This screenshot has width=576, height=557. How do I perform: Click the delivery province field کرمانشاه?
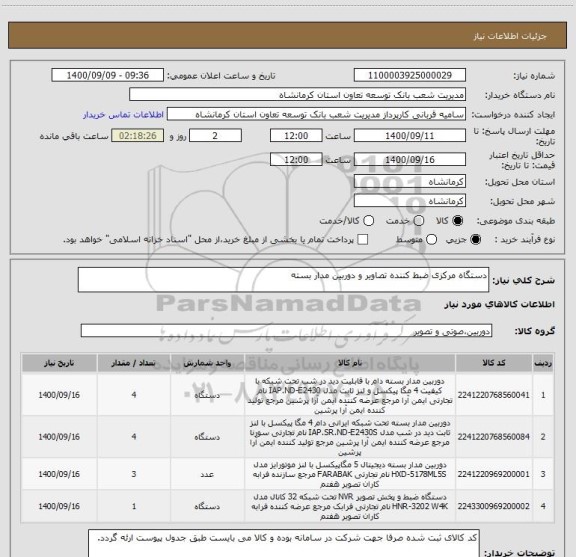(410, 182)
